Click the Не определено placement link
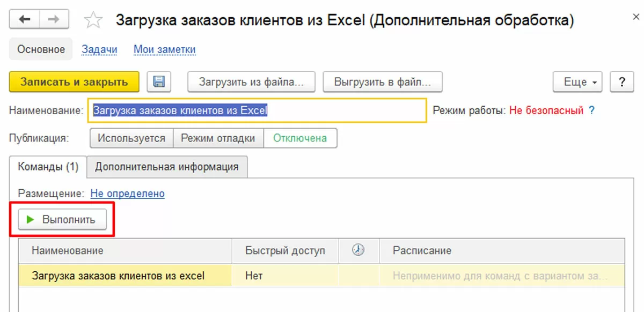The width and height of the screenshot is (644, 312). tap(127, 194)
